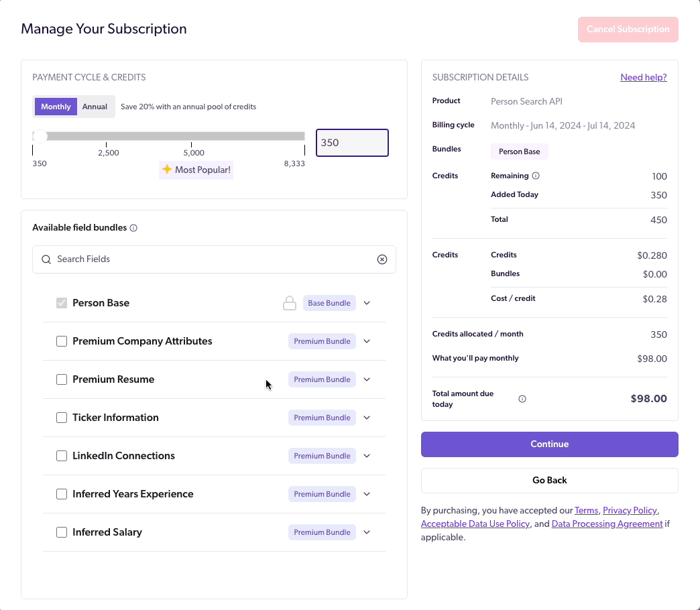The image size is (700, 610).
Task: Click the search magnifier icon in field bundles
Action: (46, 259)
